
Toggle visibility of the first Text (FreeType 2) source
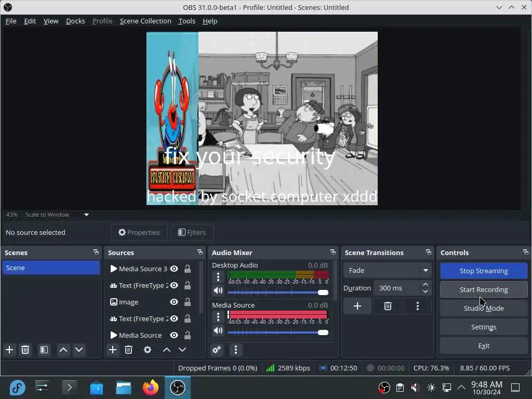click(x=174, y=285)
